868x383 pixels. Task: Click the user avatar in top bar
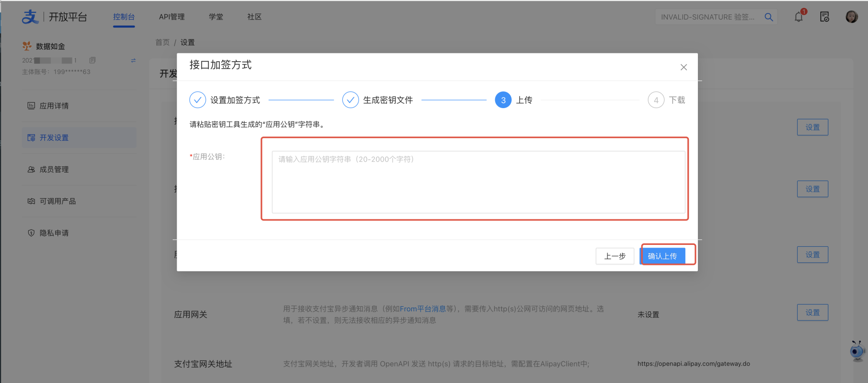tap(852, 17)
